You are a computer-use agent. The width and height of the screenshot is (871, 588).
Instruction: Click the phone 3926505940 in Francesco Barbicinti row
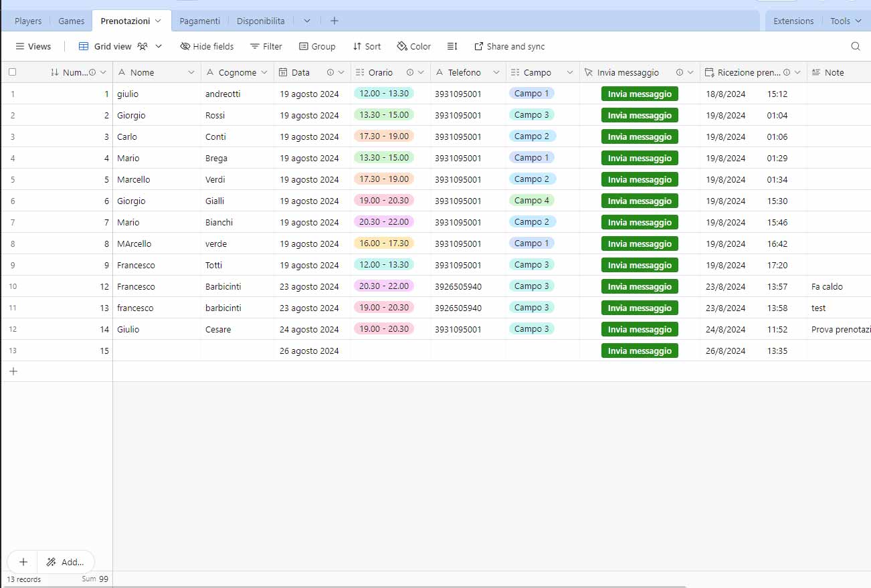point(468,286)
